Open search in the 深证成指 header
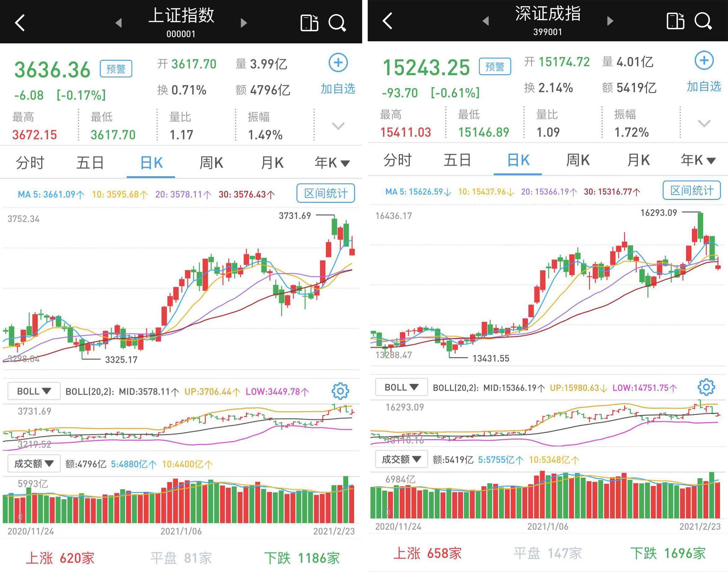The width and height of the screenshot is (728, 572). pyautogui.click(x=703, y=21)
